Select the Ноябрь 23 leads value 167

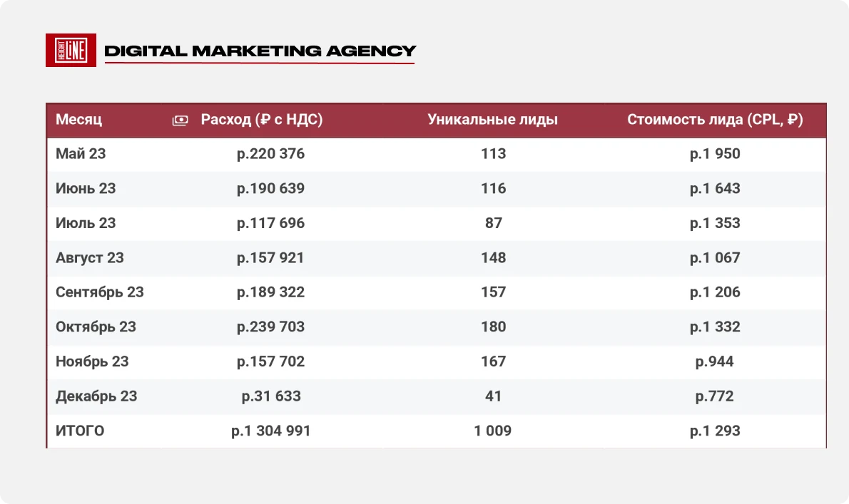[493, 361]
